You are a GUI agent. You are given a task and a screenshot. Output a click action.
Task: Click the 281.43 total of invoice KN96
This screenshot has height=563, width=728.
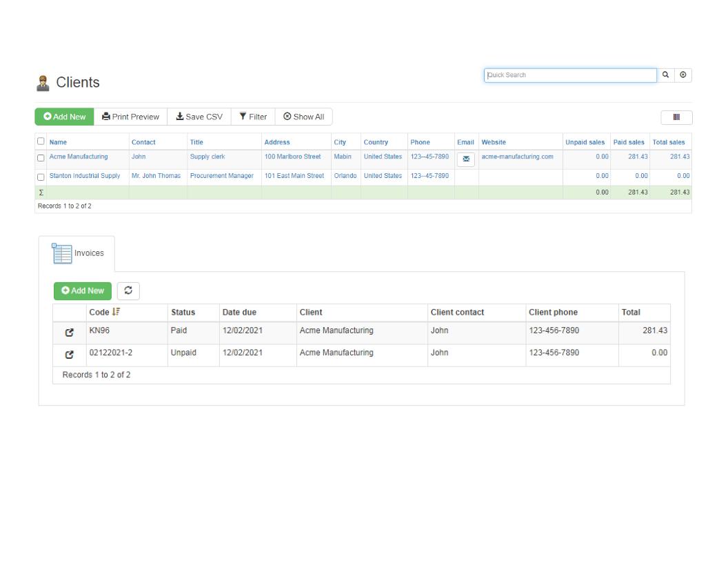tap(655, 330)
